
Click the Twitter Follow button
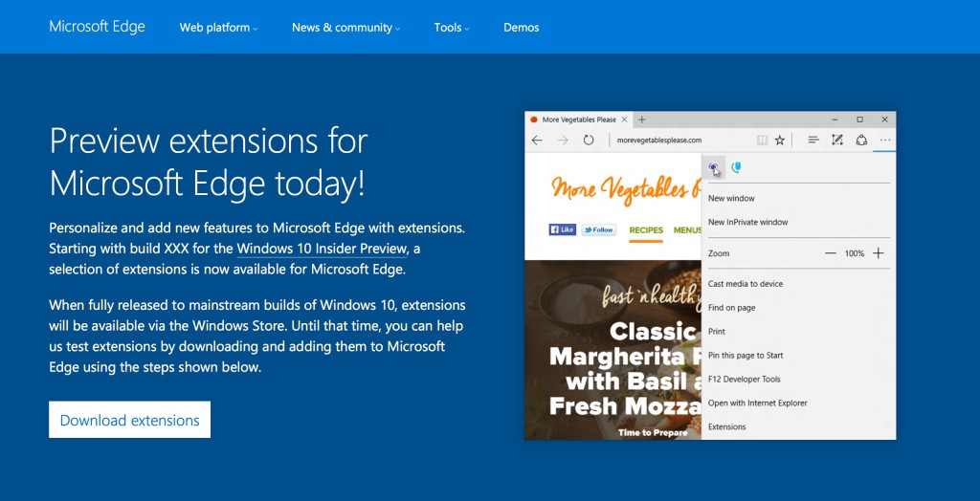(x=599, y=229)
